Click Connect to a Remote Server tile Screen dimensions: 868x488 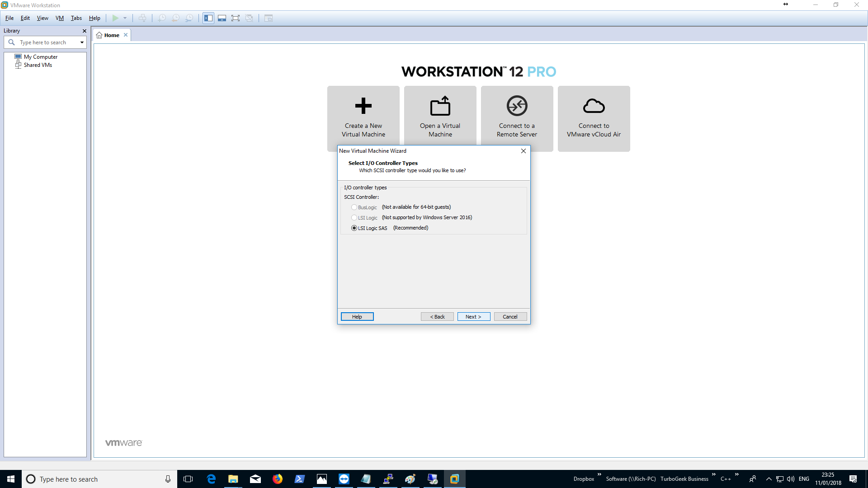[517, 118]
